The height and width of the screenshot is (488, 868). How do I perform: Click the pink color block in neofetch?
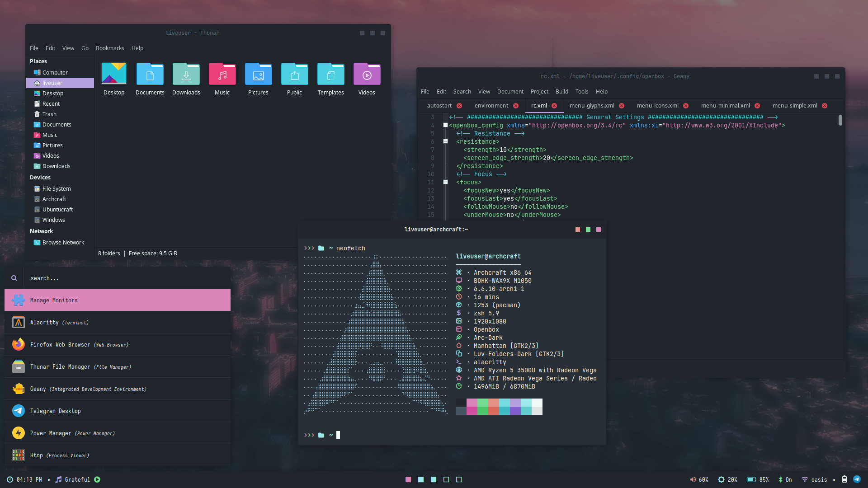pos(472,403)
